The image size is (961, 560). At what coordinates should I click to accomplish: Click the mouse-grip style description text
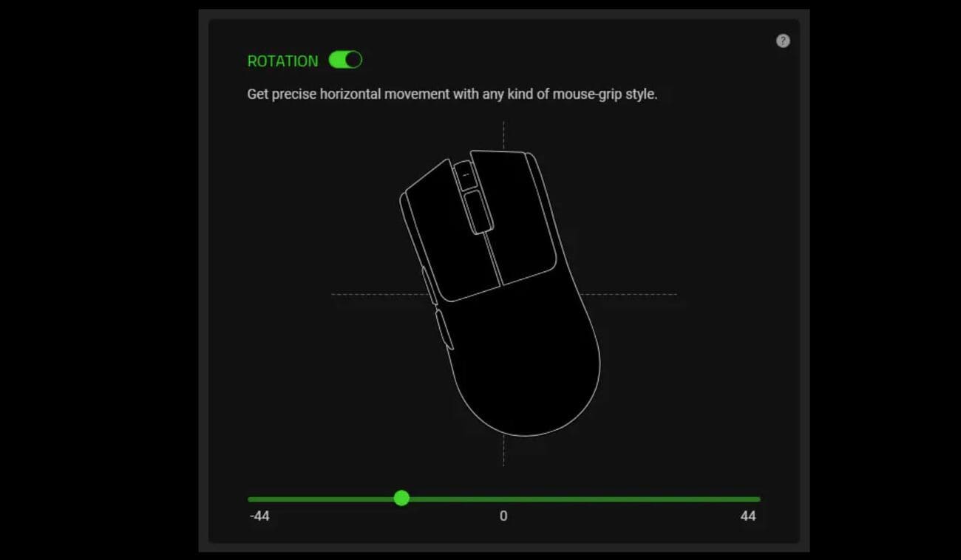452,95
